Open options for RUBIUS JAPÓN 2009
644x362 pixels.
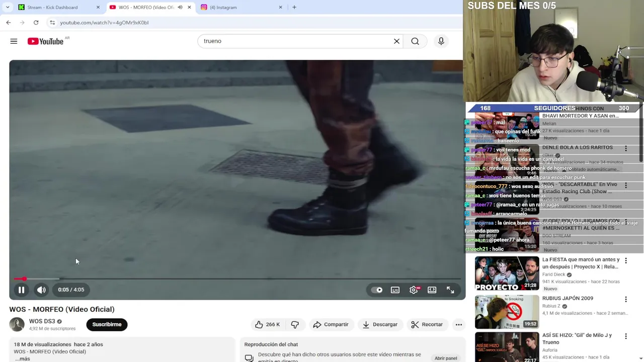626,299
